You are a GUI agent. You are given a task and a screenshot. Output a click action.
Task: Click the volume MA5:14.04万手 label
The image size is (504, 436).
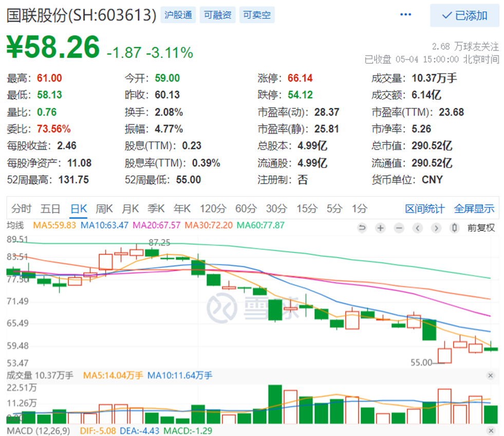tap(113, 375)
